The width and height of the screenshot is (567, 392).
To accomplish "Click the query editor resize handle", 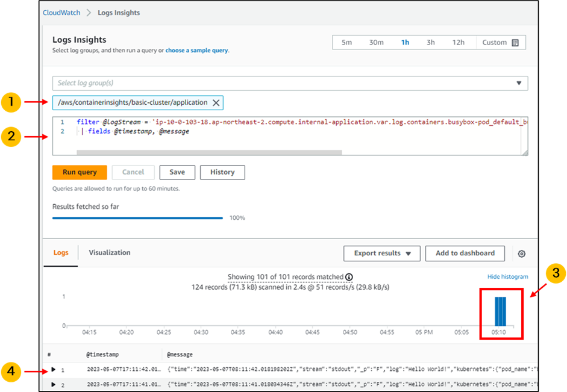I will pyautogui.click(x=525, y=152).
